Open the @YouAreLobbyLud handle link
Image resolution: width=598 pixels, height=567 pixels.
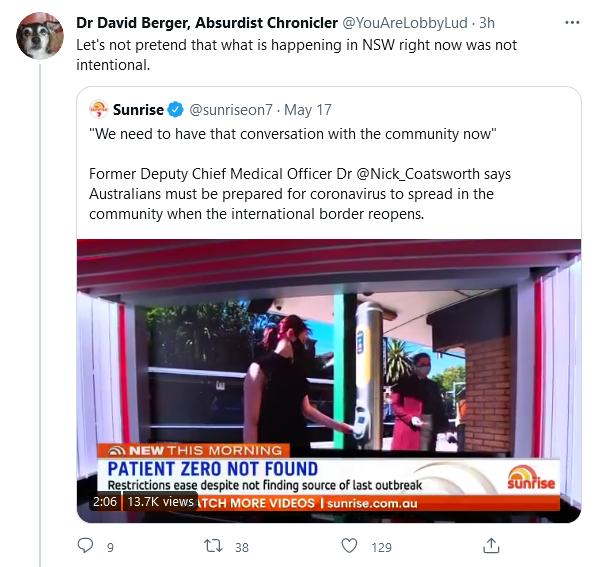pyautogui.click(x=405, y=23)
